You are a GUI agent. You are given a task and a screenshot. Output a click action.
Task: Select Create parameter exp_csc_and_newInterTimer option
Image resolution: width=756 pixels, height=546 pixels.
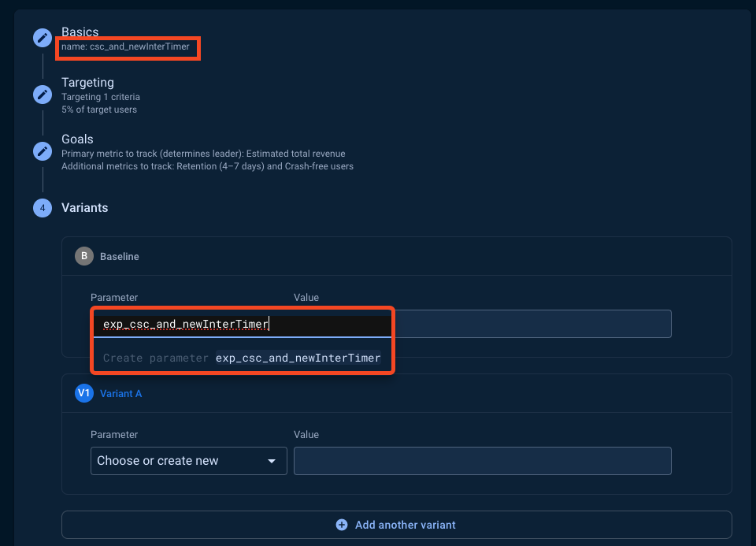point(242,358)
